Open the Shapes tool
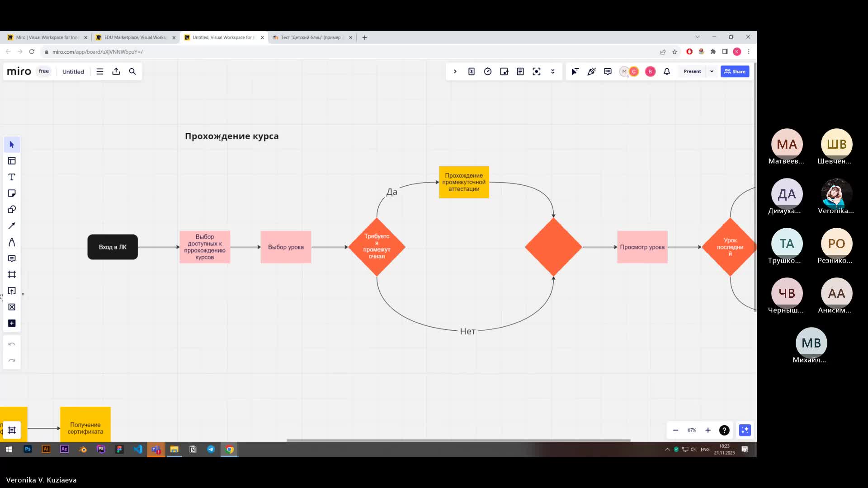The width and height of the screenshot is (868, 488). 12,210
